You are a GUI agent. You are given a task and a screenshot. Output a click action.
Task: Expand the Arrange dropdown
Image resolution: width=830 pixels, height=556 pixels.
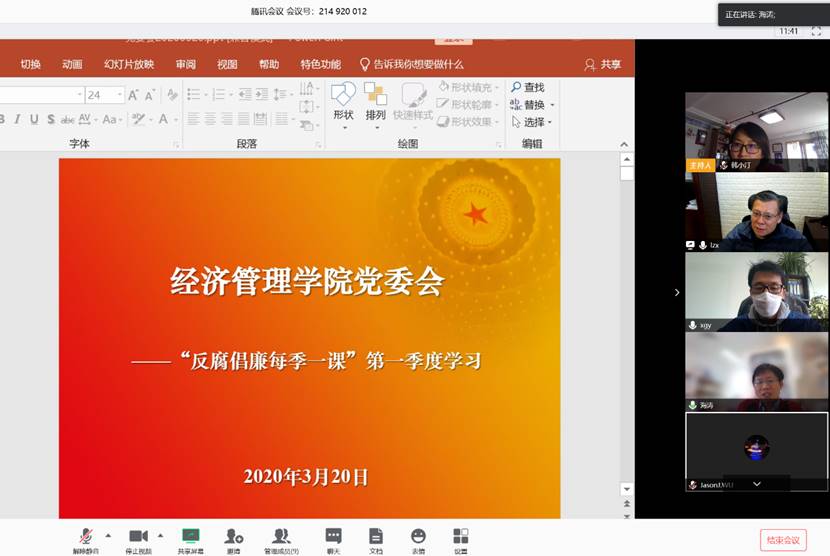375,104
